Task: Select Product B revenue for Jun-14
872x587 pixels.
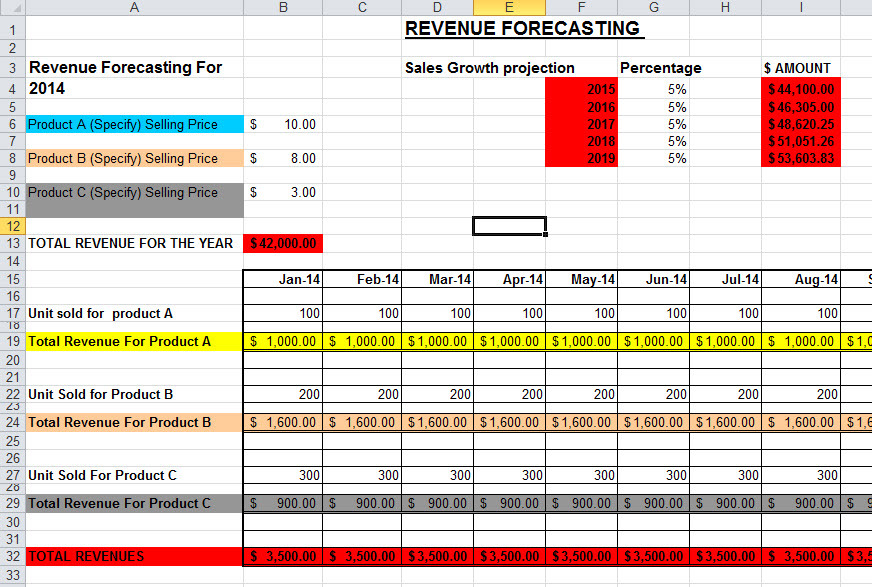Action: point(653,422)
